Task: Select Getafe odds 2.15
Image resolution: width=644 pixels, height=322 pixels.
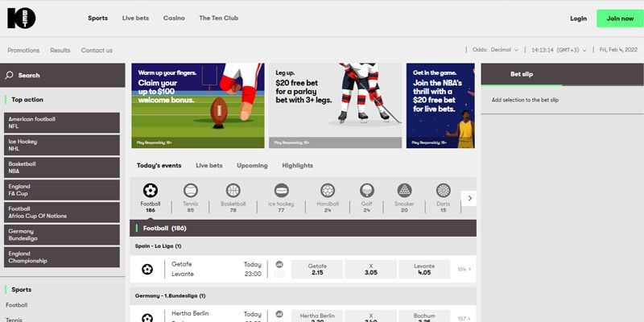Action: 316,269
